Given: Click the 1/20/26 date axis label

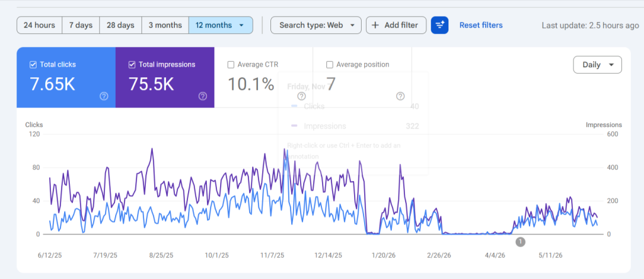Looking at the screenshot, I should click(384, 254).
